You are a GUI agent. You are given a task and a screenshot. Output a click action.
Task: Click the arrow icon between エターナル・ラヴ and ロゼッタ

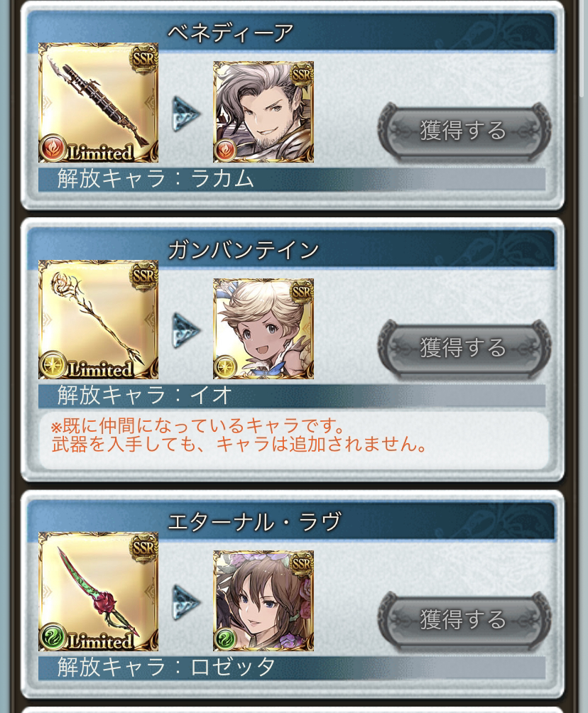186,602
